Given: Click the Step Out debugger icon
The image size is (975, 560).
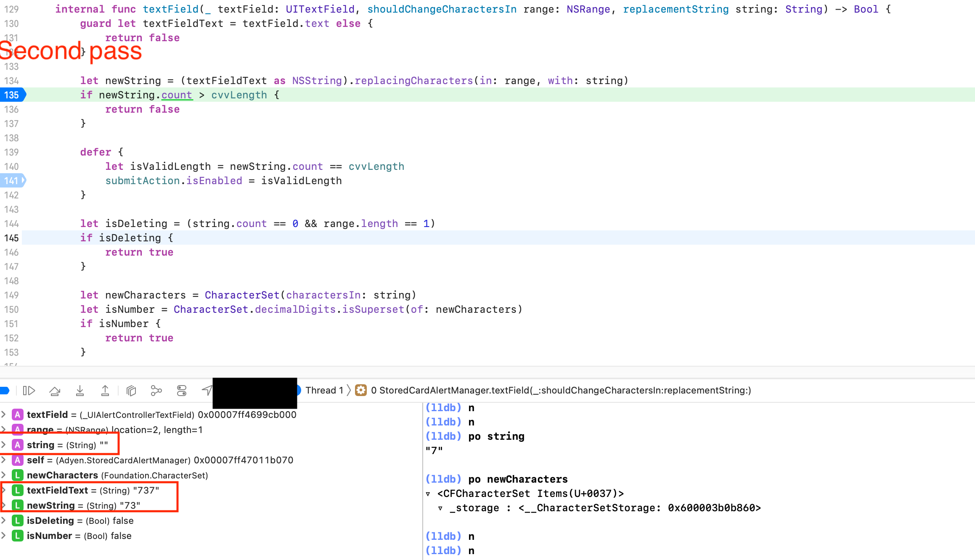Looking at the screenshot, I should click(x=105, y=390).
